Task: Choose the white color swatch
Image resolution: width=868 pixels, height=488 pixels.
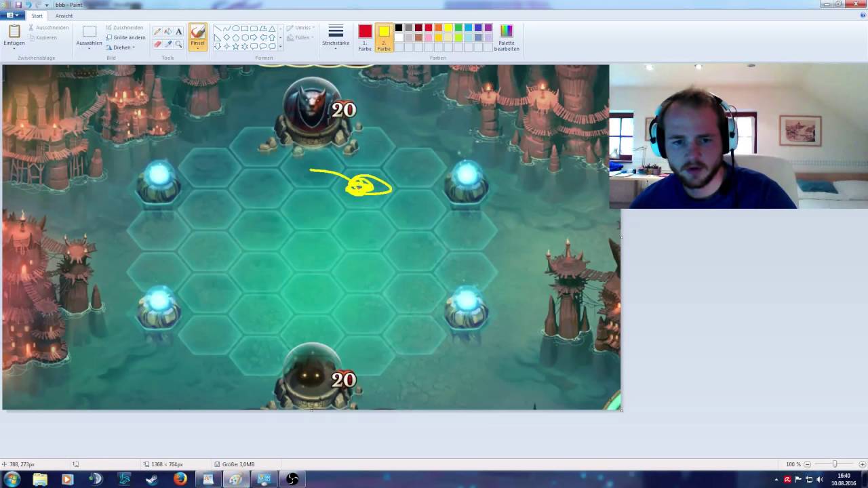Action: click(x=399, y=37)
